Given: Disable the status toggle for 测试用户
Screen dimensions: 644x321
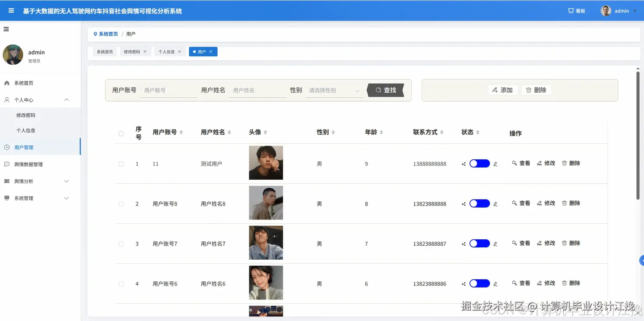Looking at the screenshot, I should (x=479, y=163).
